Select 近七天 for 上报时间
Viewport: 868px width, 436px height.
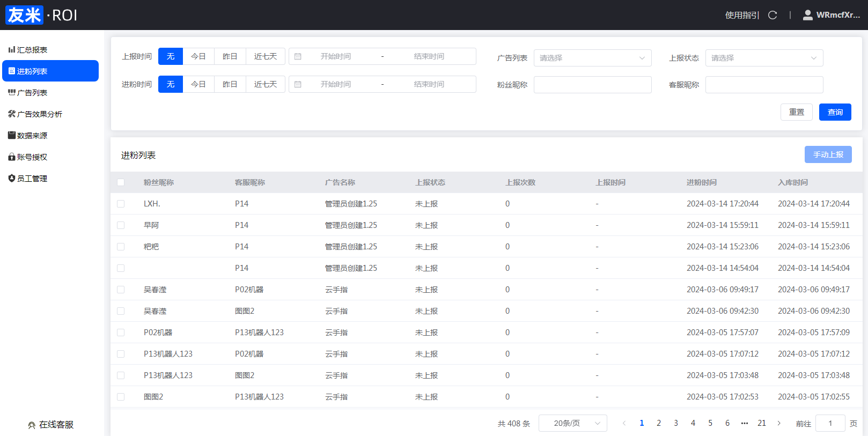click(x=266, y=56)
